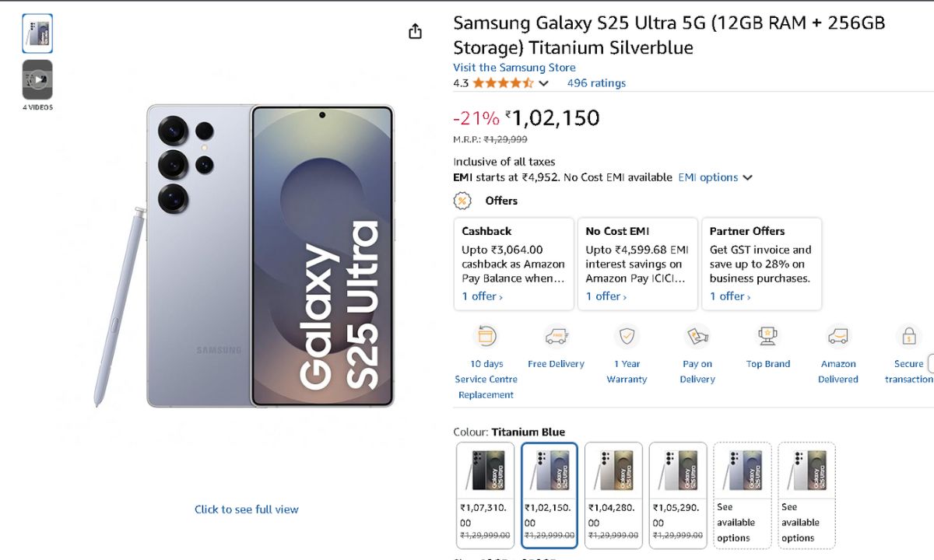Click to see full view link

pyautogui.click(x=247, y=509)
